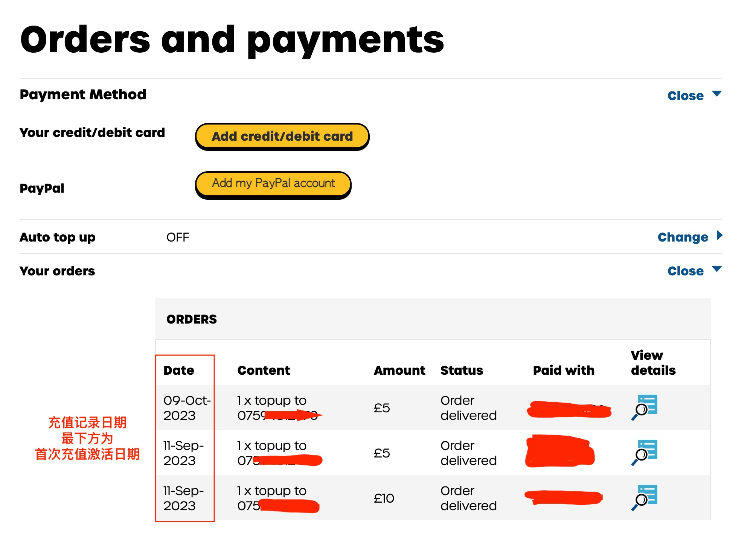Collapse Your orders section via Close

685,271
